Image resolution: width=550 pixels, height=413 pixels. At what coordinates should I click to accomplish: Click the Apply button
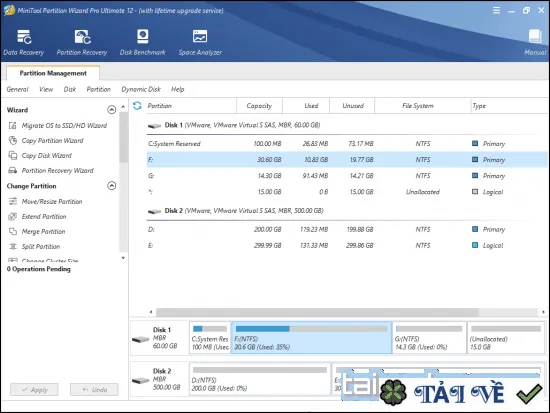pos(34,389)
